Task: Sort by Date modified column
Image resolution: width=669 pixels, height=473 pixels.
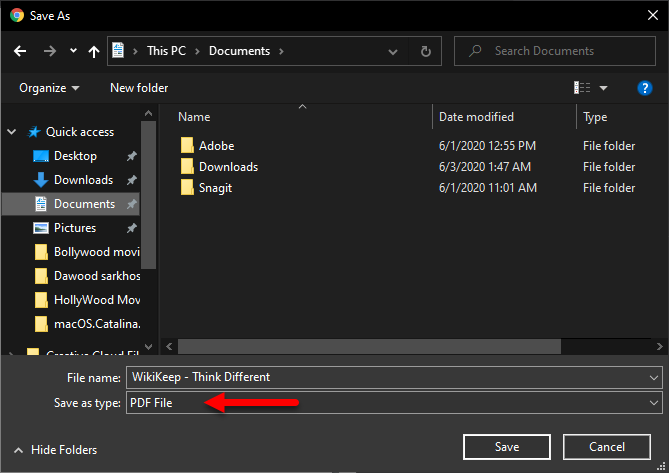Action: [476, 117]
